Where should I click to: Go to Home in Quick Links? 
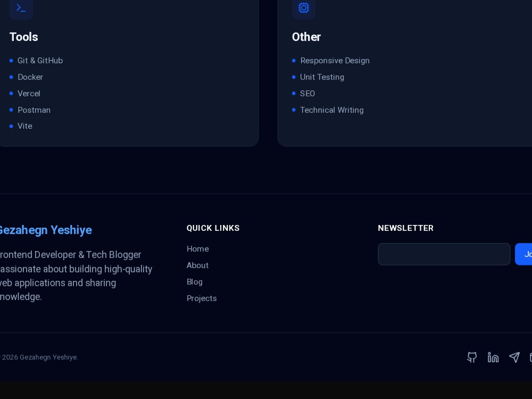click(197, 248)
